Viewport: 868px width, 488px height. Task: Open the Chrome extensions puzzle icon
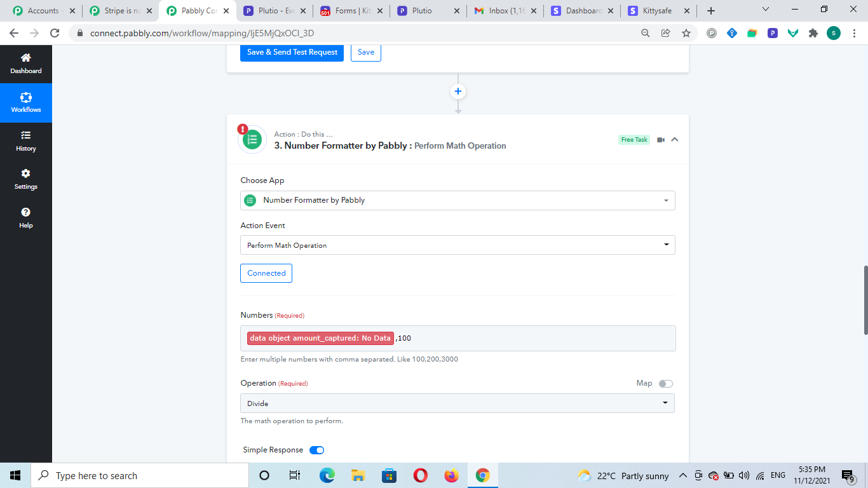click(x=813, y=33)
